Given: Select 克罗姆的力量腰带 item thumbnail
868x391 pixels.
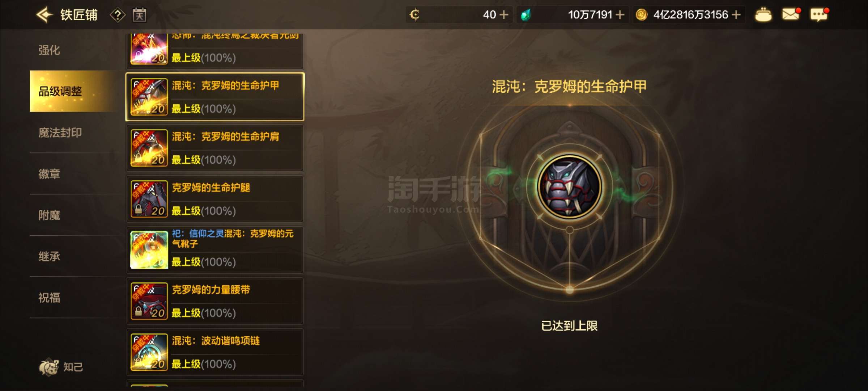Looking at the screenshot, I should pos(149,301).
